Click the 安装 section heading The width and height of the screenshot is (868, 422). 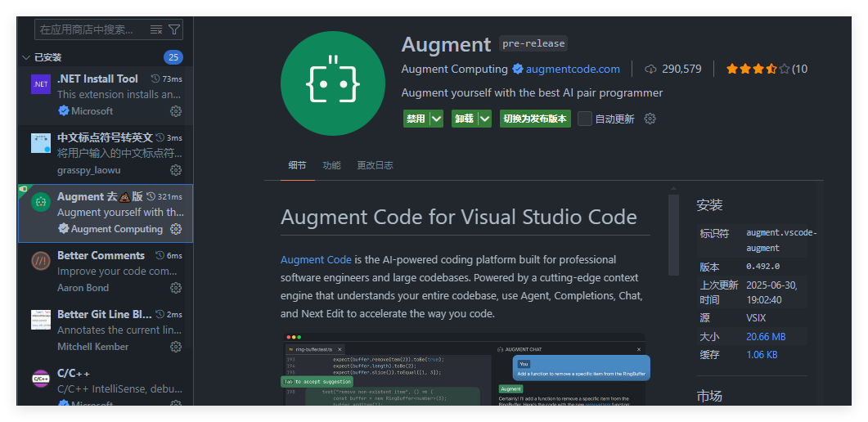point(709,205)
